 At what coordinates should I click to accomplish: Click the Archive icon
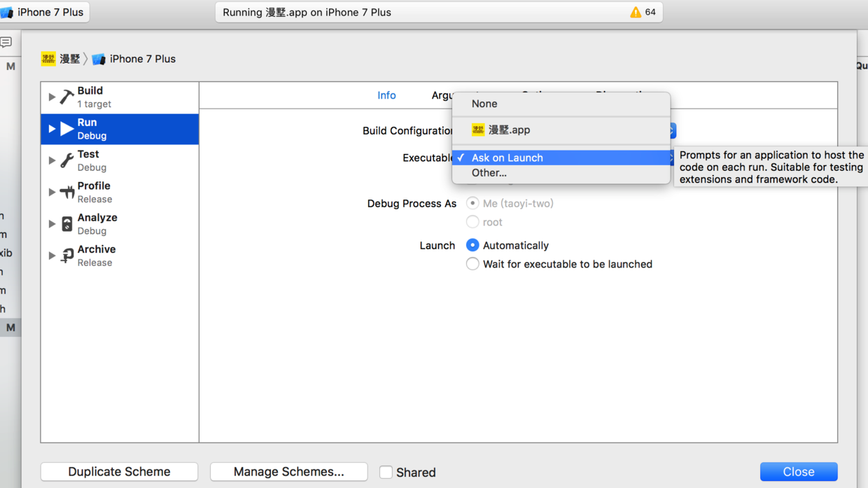(x=66, y=256)
